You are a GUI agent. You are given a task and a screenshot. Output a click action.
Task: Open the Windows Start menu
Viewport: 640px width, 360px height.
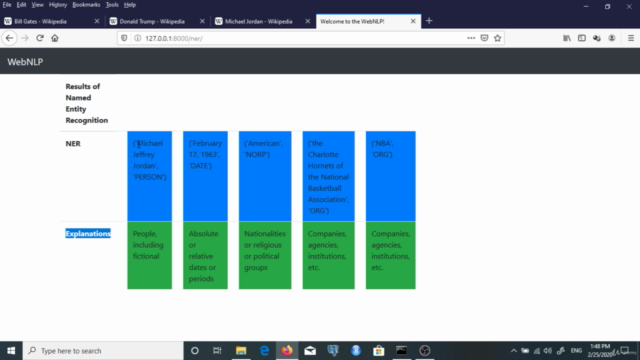pyautogui.click(x=11, y=351)
